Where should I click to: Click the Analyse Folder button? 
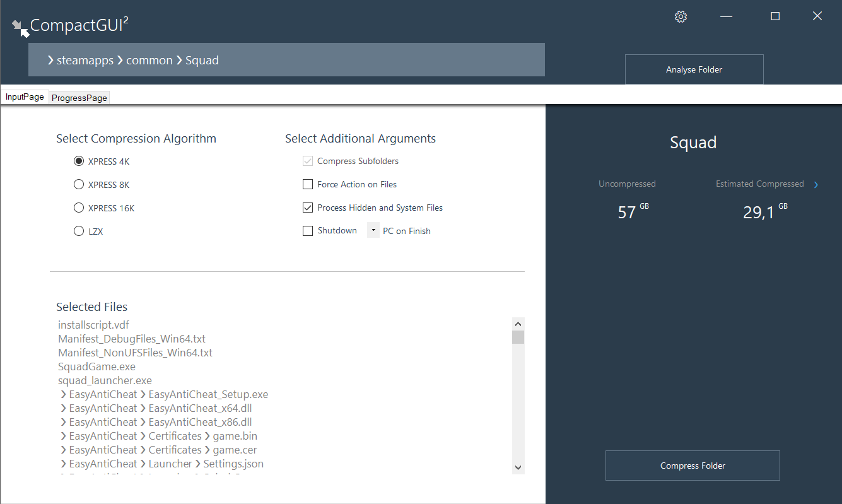(x=694, y=69)
